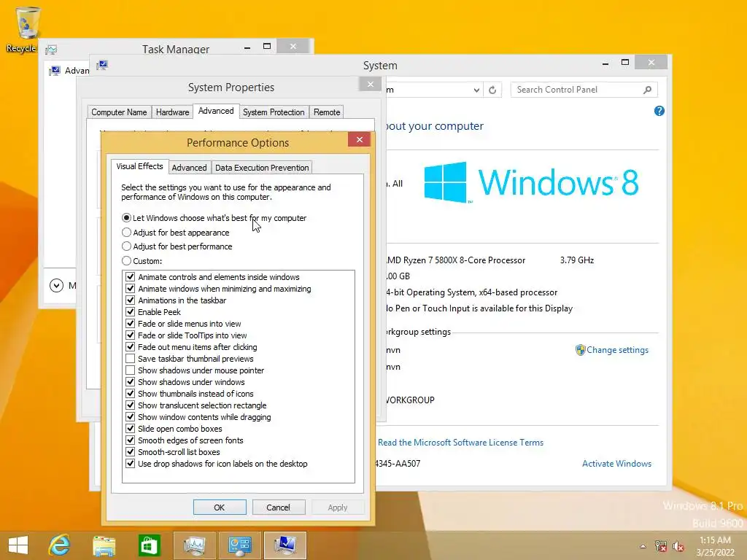Open the volume tray icon
The height and width of the screenshot is (560, 747).
click(678, 546)
